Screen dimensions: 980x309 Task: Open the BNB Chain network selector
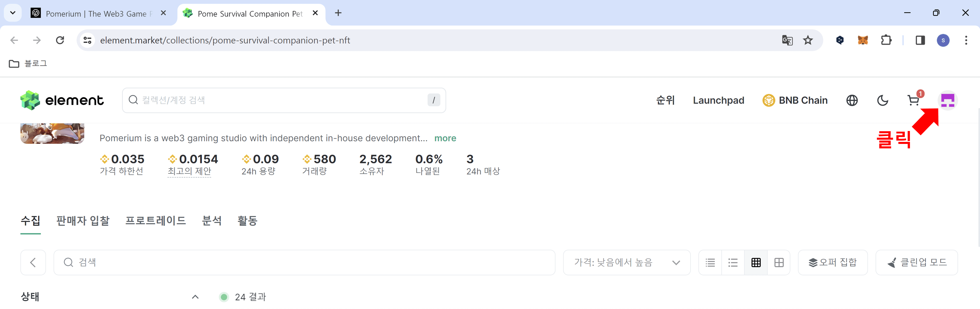[x=795, y=100]
